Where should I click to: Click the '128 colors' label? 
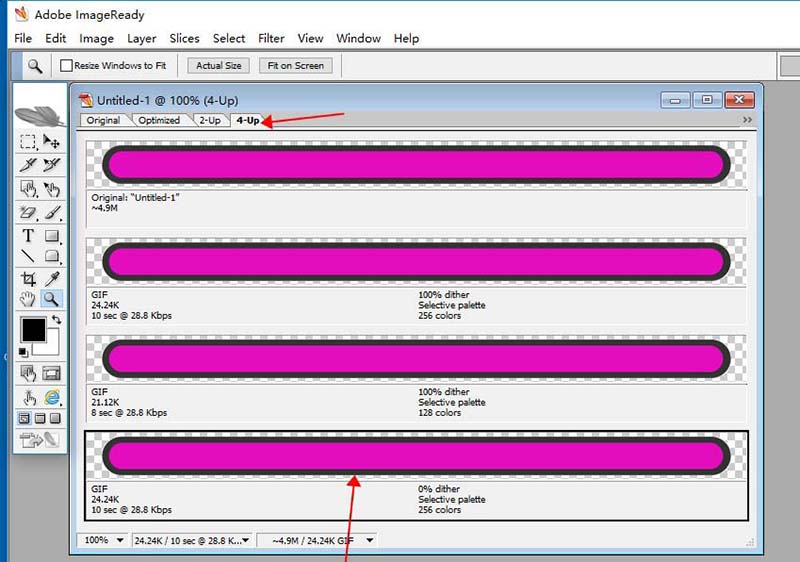[x=439, y=413]
